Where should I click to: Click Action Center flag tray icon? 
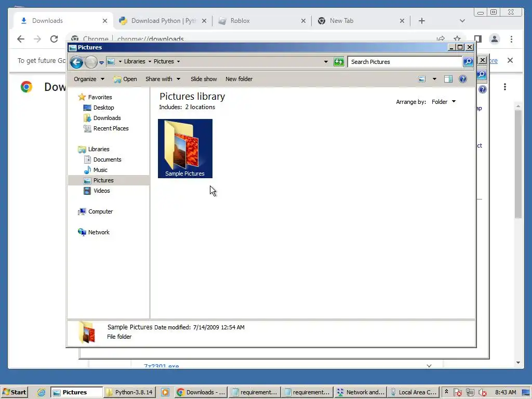(x=457, y=393)
